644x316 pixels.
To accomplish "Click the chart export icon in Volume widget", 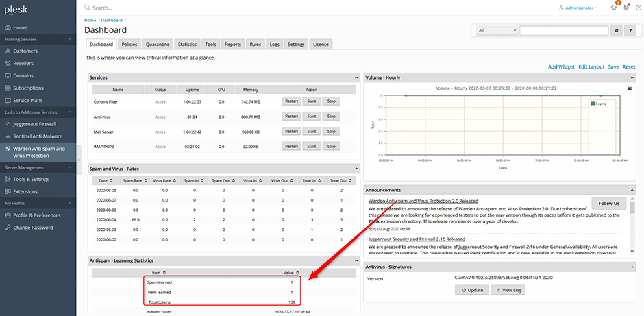I will 630,88.
